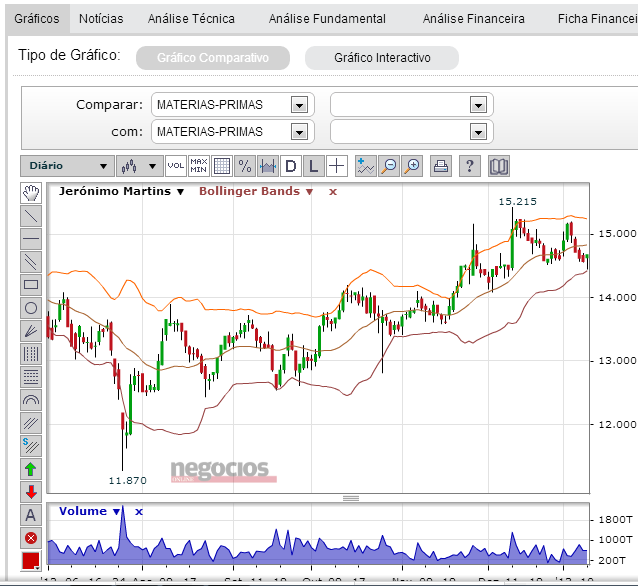Open the Diário period dropdown
This screenshot has width=638, height=586.
(x=67, y=166)
